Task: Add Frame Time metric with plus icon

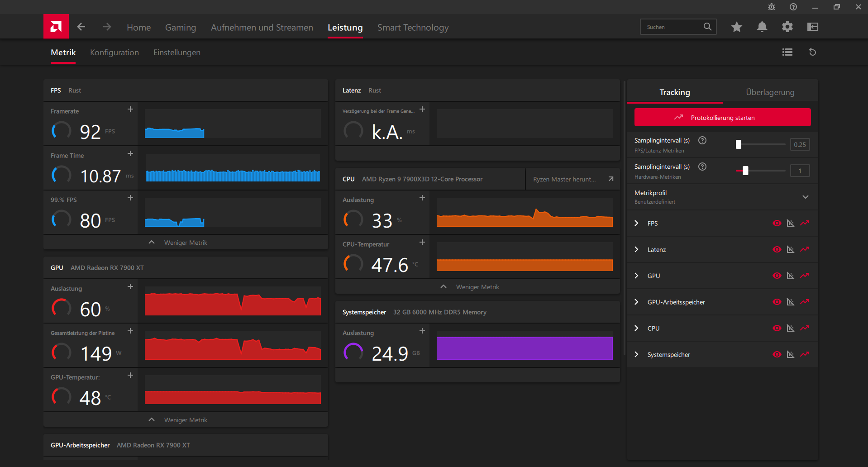Action: pos(130,153)
